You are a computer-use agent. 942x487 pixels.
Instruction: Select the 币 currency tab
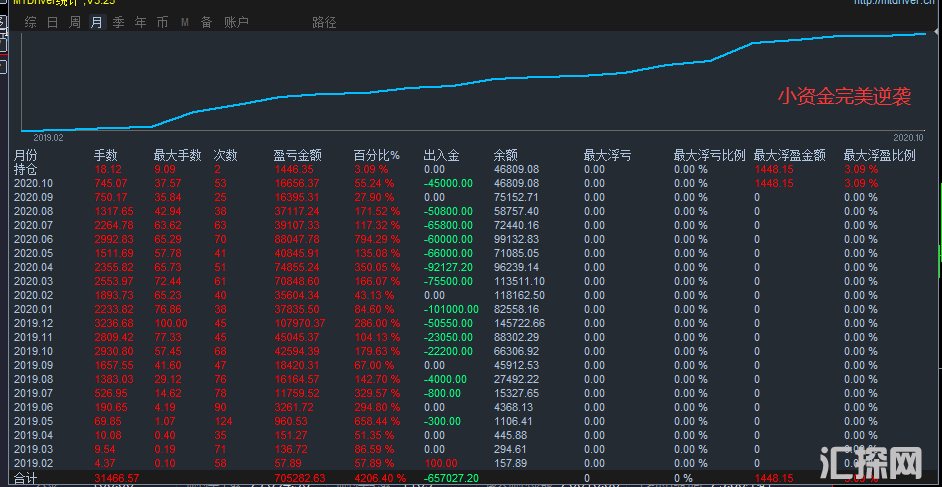click(163, 22)
